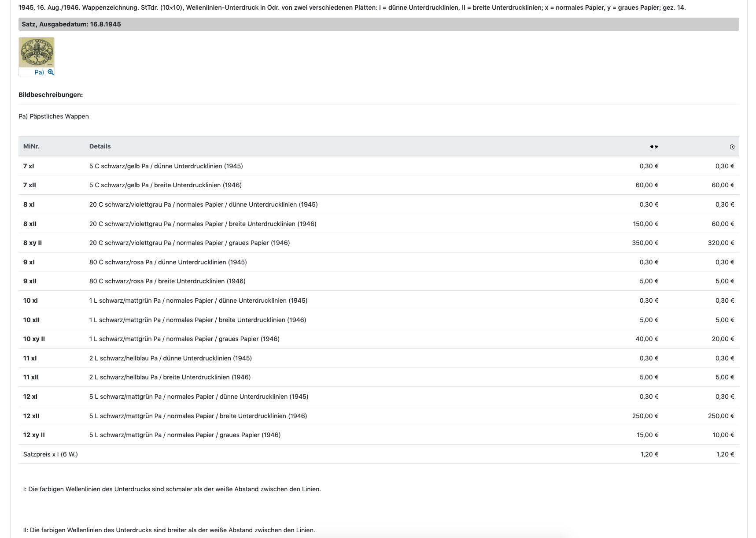Select catalog number 8 xy II
Screen dimensions: 756x538
(x=33, y=243)
